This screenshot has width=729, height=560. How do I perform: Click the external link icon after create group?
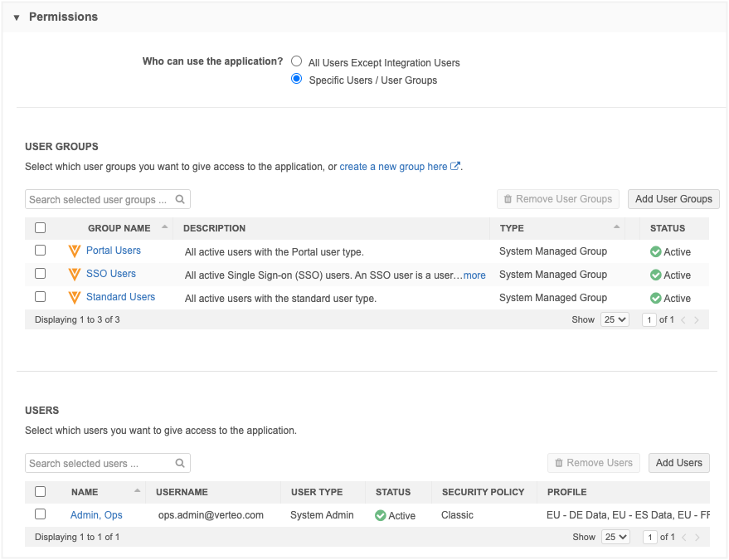pos(455,167)
